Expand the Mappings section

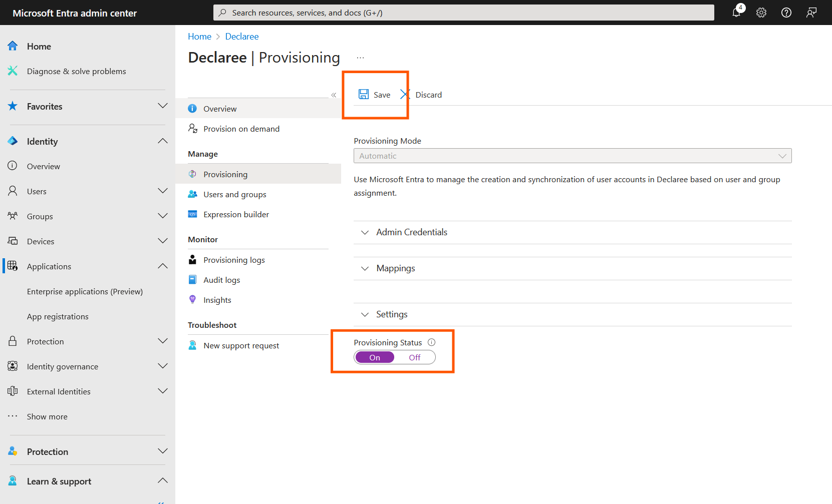click(x=396, y=268)
